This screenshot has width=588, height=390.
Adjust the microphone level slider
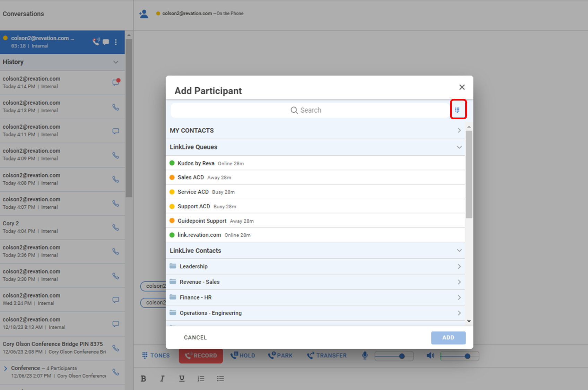[401, 356]
